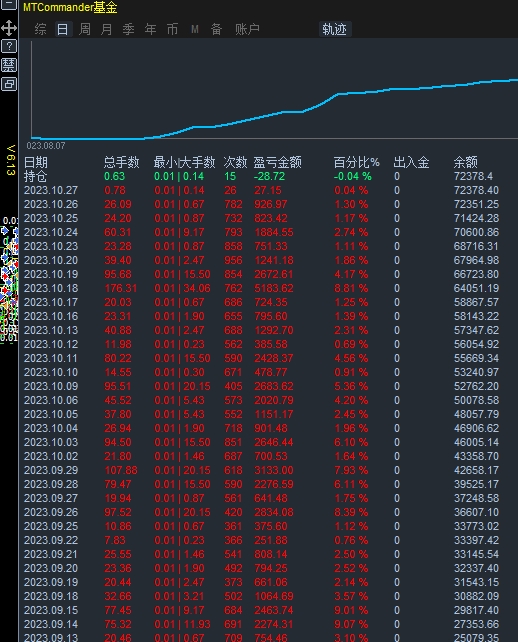Click the date 2023.09.20
This screenshot has width=518, height=642.
tap(51, 568)
